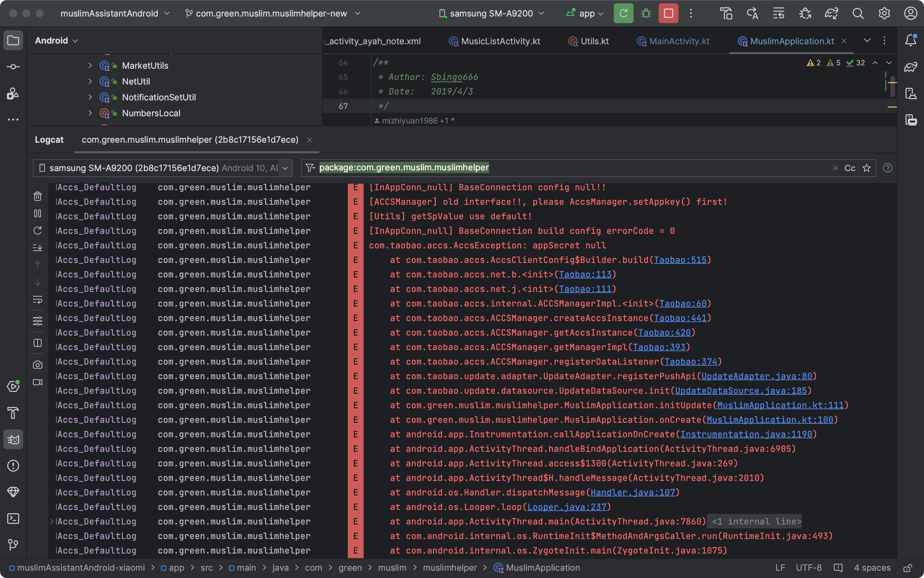The height and width of the screenshot is (578, 924).
Task: Stop the running app
Action: pos(669,14)
